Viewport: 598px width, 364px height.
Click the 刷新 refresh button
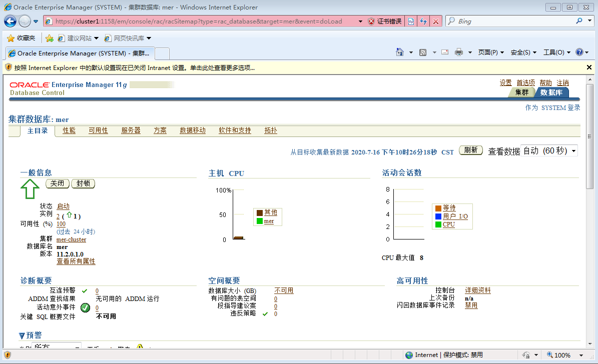[x=471, y=150]
